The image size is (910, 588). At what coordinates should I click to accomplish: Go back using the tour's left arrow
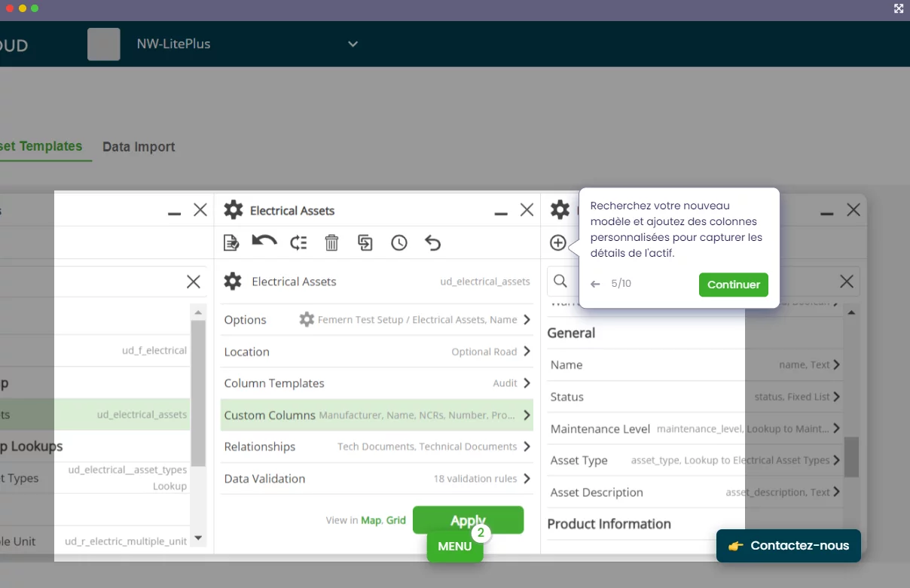pos(595,285)
